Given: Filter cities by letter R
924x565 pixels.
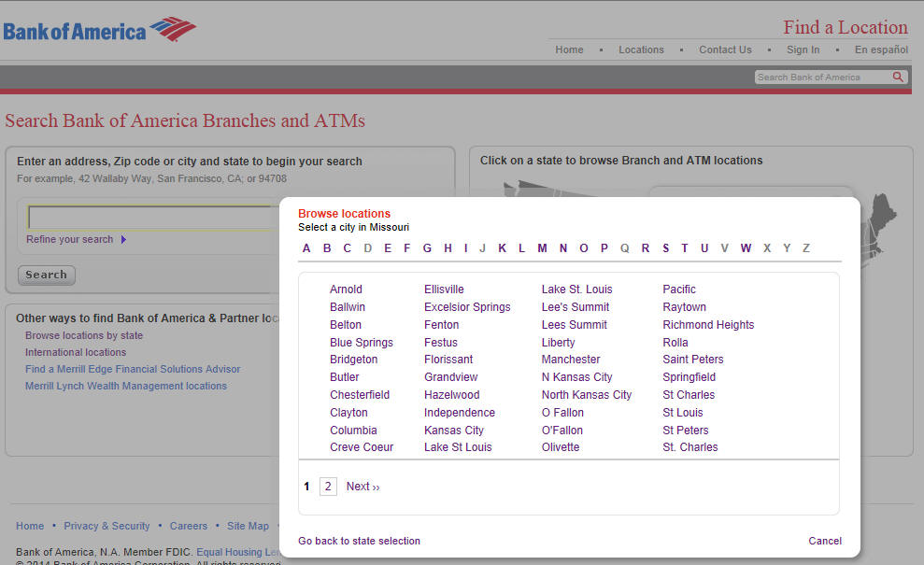Looking at the screenshot, I should click(646, 248).
